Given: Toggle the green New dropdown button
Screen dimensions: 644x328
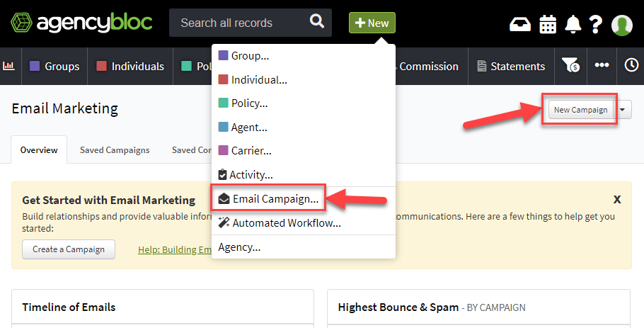Looking at the screenshot, I should 372,23.
